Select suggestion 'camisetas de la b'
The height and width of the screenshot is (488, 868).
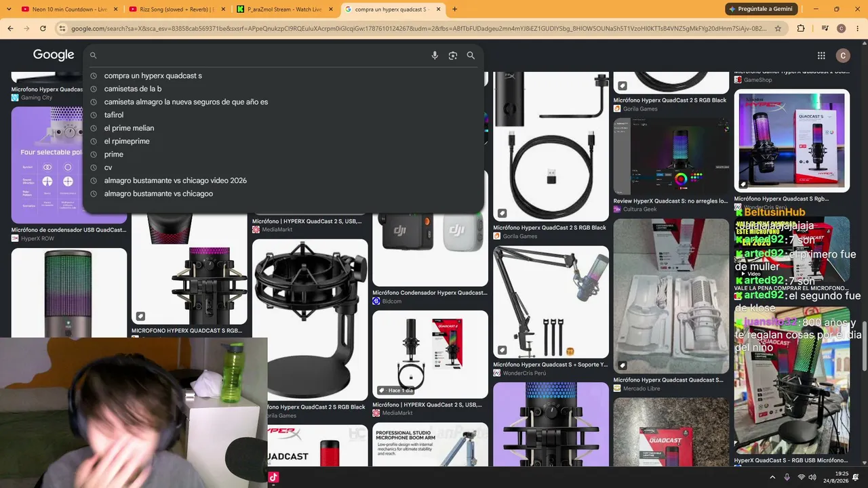tap(283, 89)
